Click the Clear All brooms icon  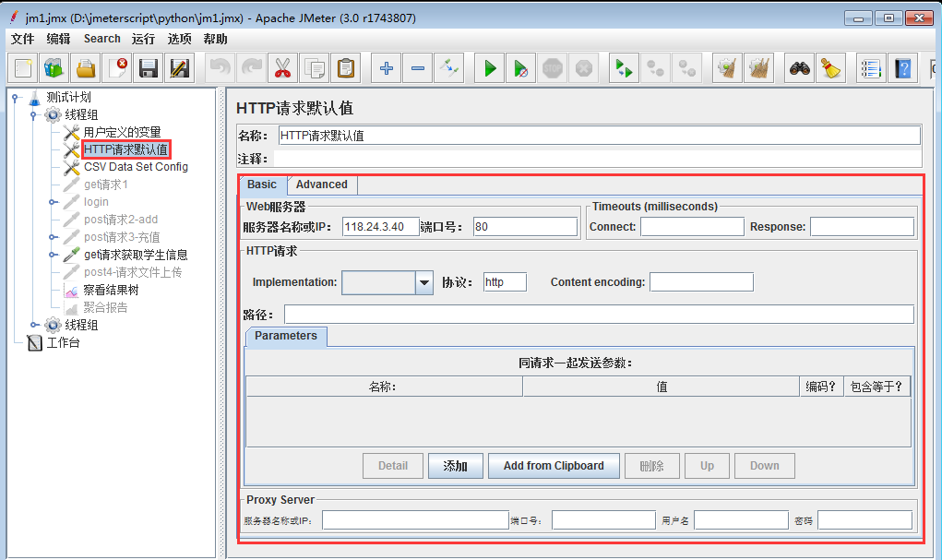point(758,68)
